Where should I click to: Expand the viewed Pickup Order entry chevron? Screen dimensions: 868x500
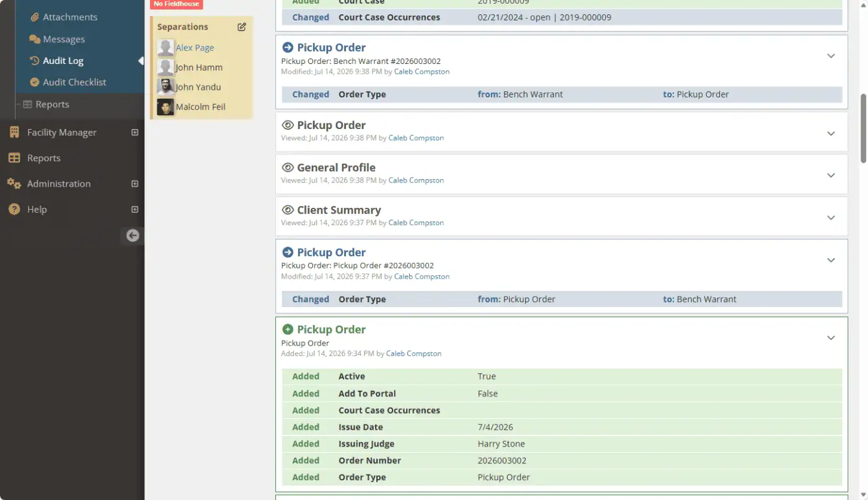pyautogui.click(x=831, y=133)
